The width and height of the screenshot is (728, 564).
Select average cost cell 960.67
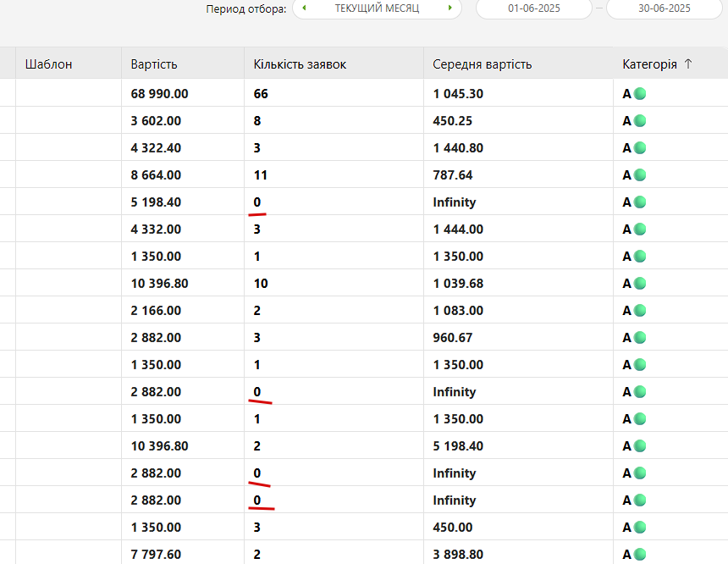[x=452, y=338]
